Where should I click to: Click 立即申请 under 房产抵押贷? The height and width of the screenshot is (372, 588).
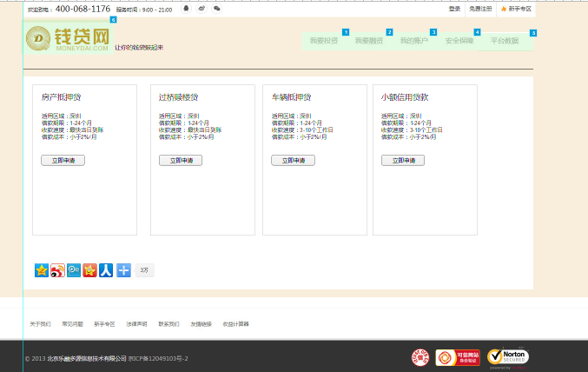pyautogui.click(x=63, y=161)
